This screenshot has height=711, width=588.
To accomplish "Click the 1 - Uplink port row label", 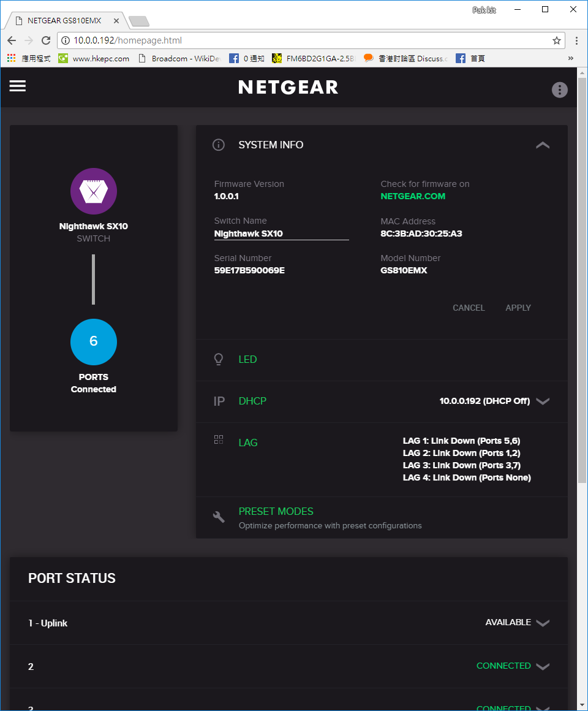I will coord(48,623).
